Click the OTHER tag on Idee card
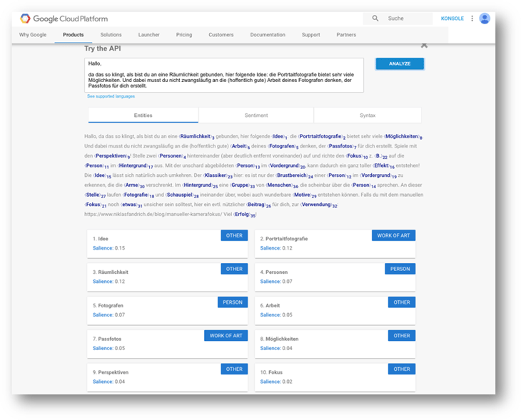521x420 pixels. click(x=234, y=235)
